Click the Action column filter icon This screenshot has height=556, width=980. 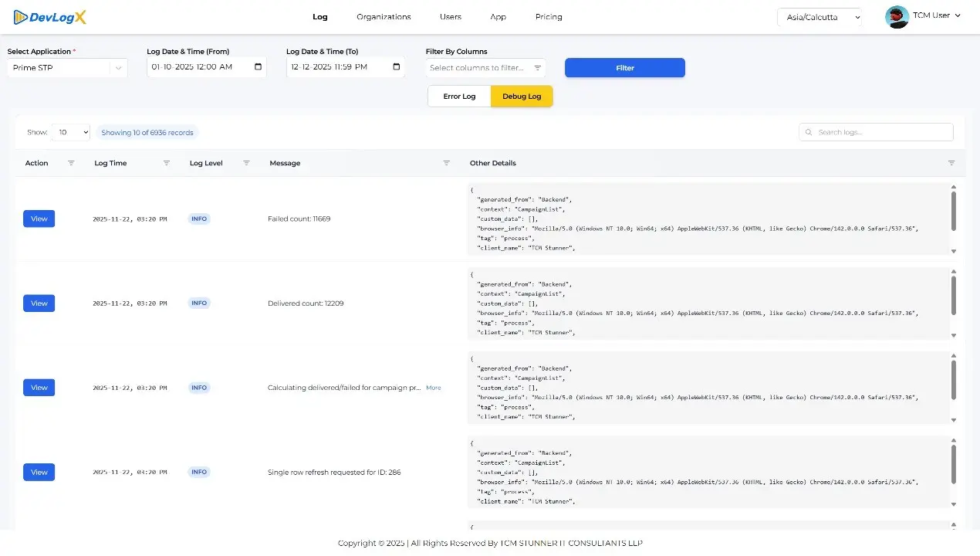tap(72, 163)
